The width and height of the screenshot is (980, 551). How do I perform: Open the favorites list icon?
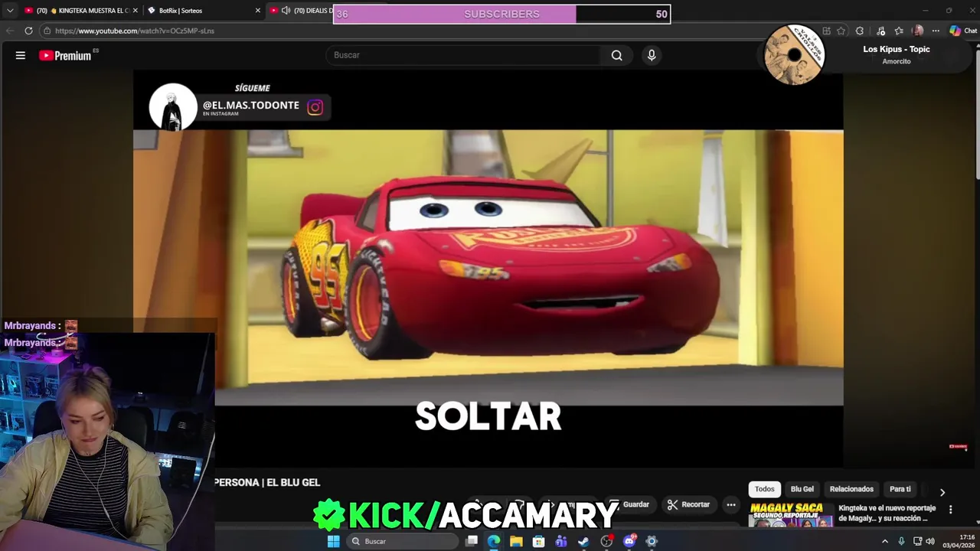coord(899,31)
